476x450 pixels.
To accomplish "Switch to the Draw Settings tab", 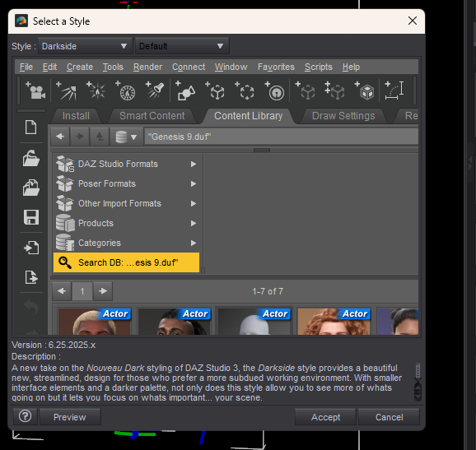I will pyautogui.click(x=343, y=116).
